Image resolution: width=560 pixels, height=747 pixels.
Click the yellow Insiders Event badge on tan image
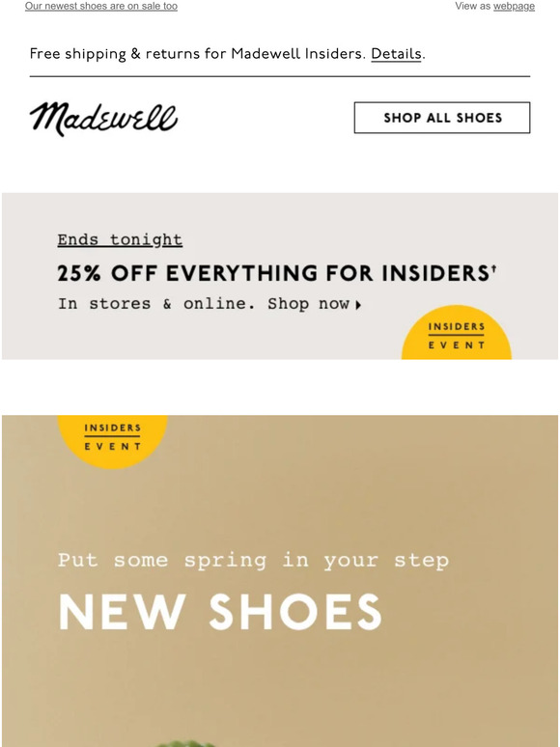pyautogui.click(x=112, y=442)
